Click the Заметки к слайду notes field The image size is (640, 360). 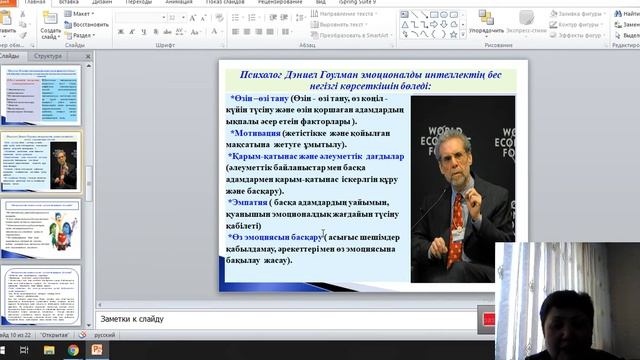pos(286,319)
